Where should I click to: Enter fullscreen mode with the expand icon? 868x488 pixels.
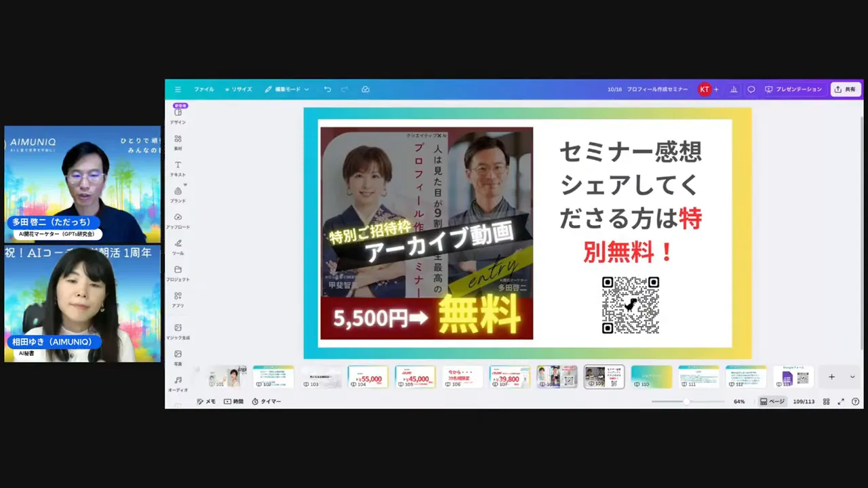click(841, 401)
